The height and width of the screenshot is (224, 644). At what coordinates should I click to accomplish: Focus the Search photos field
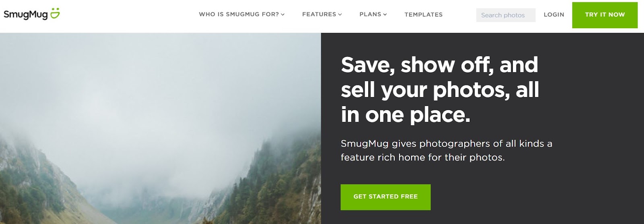[x=506, y=15]
